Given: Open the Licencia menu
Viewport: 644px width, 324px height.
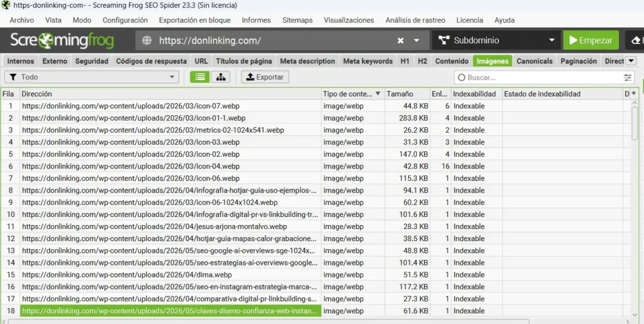Looking at the screenshot, I should 470,20.
